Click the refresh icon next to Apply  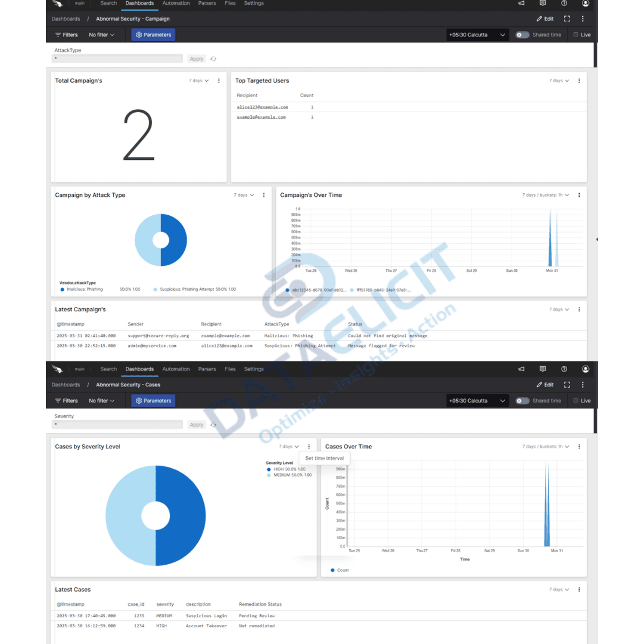point(213,58)
